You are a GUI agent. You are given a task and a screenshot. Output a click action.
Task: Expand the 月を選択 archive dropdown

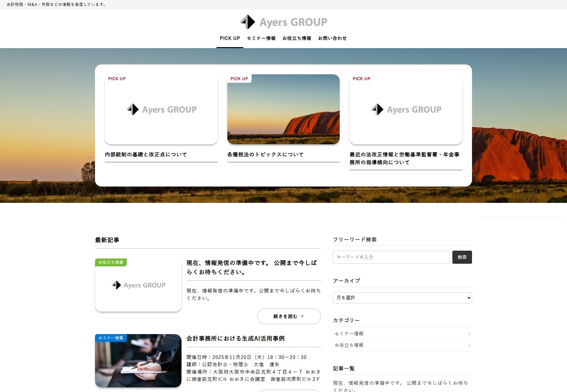pos(402,298)
